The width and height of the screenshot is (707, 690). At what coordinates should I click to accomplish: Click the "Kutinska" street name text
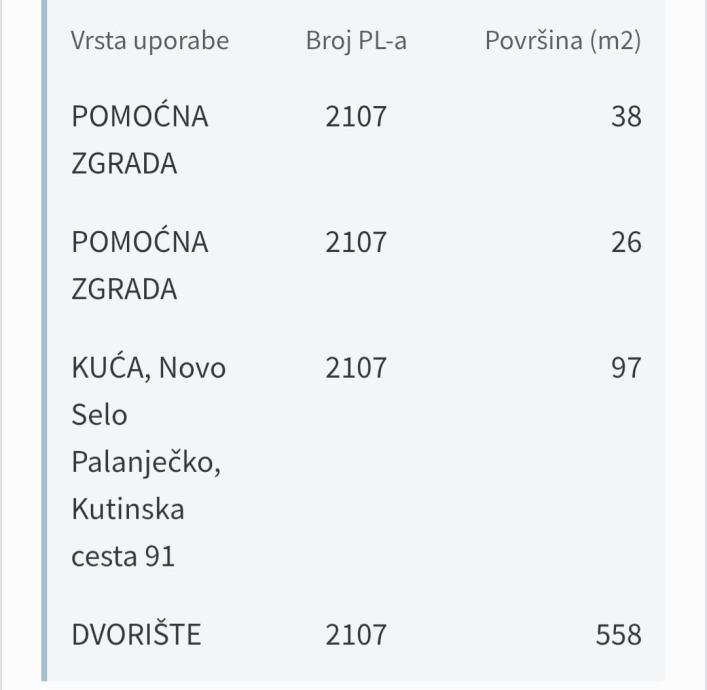tap(128, 510)
